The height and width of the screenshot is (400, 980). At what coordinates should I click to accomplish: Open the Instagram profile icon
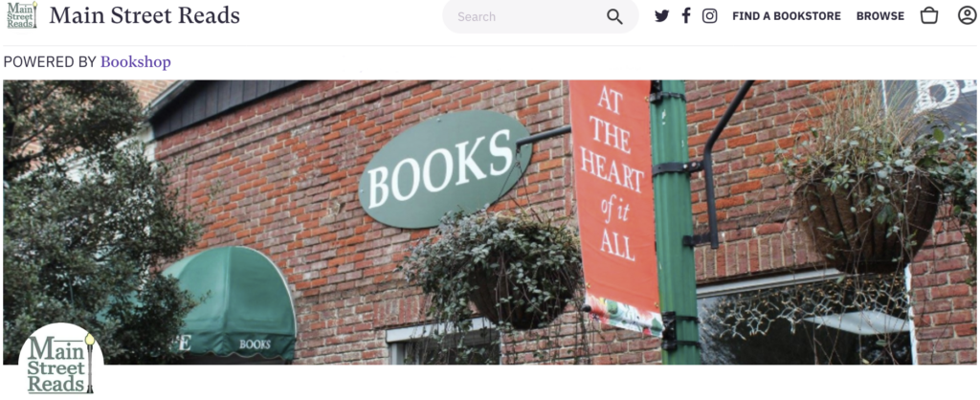coord(709,15)
